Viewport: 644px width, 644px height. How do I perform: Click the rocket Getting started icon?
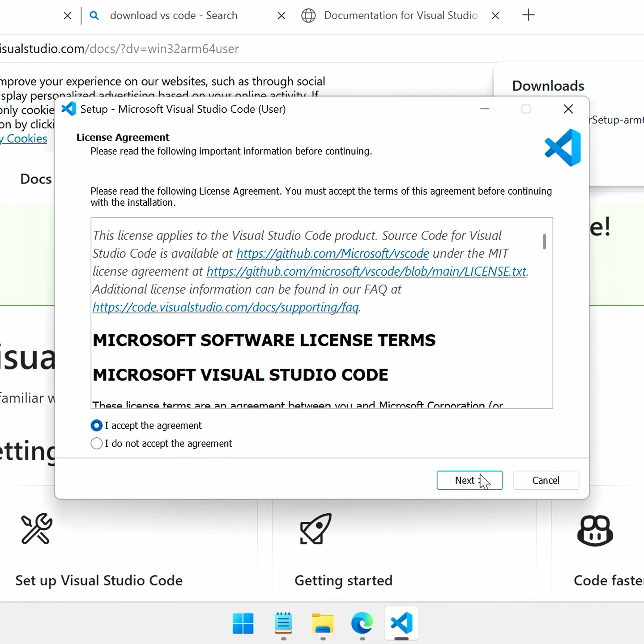(316, 529)
